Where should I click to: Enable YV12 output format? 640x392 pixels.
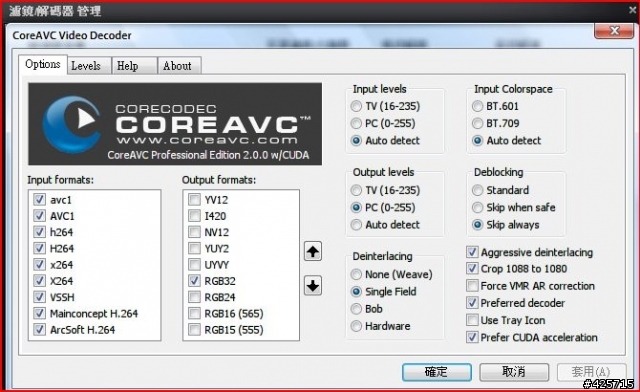click(x=194, y=200)
